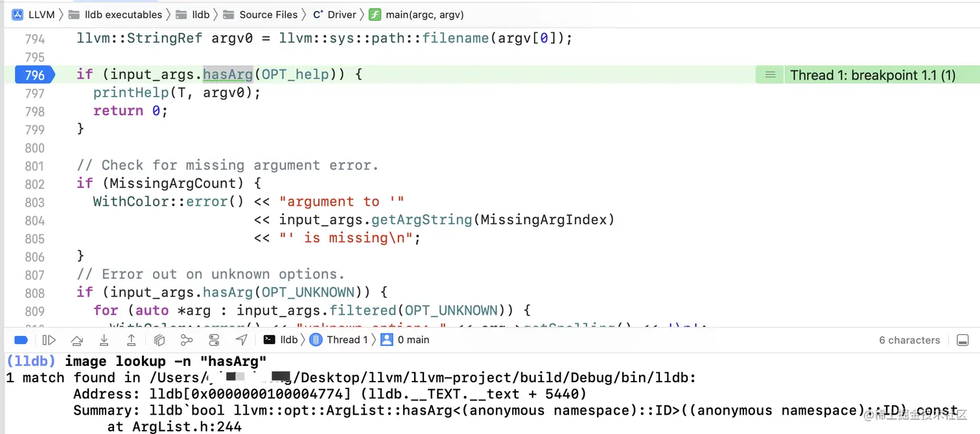This screenshot has height=434, width=980.
Task: Click the Summary line in console output
Action: (515, 410)
